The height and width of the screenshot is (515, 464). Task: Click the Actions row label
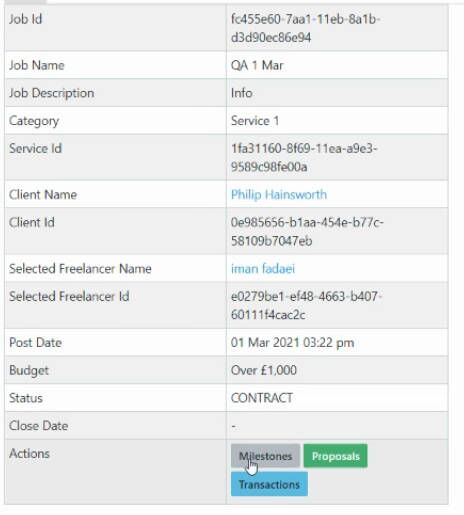pyautogui.click(x=29, y=453)
